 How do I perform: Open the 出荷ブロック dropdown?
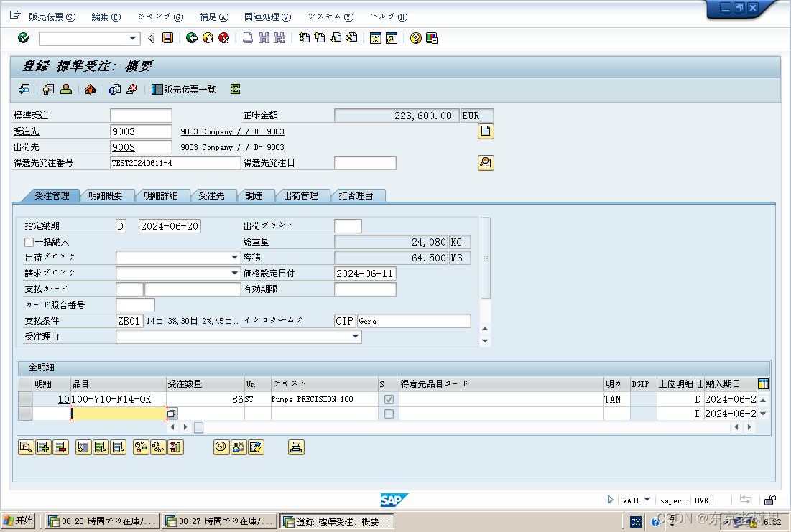234,256
